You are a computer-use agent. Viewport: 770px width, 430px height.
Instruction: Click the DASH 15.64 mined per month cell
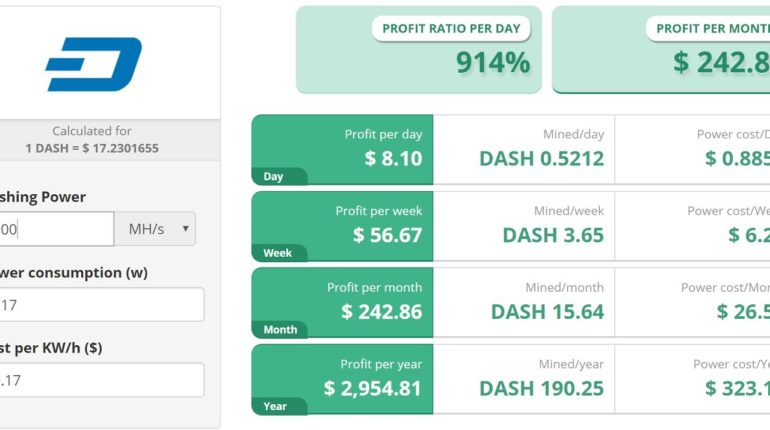pyautogui.click(x=524, y=303)
